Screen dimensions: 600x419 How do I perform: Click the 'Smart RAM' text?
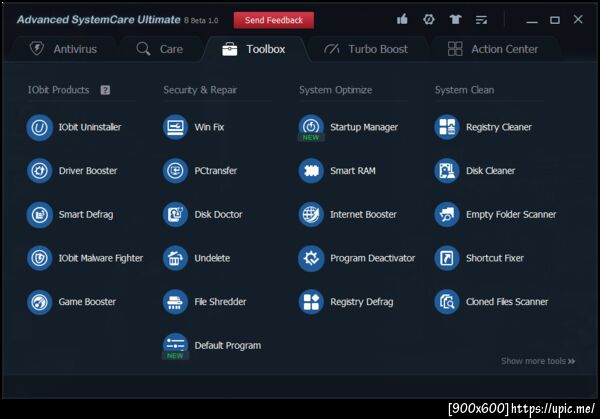(x=353, y=171)
